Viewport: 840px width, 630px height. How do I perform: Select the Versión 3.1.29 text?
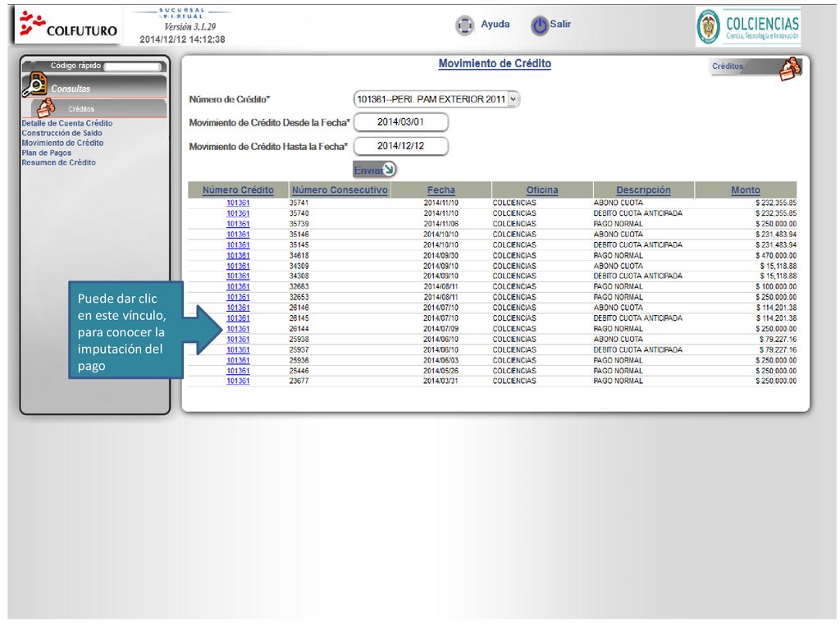(x=189, y=27)
